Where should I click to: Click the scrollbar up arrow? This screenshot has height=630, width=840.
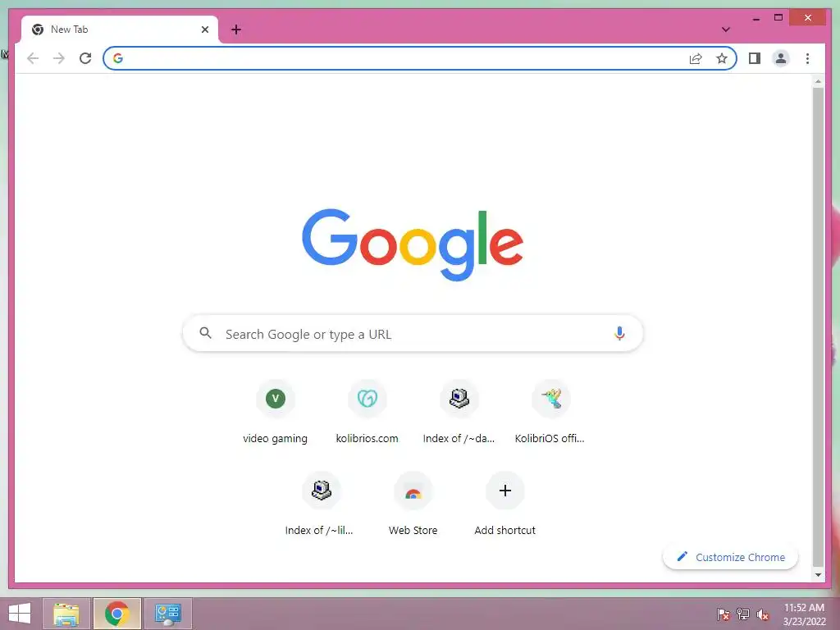818,81
